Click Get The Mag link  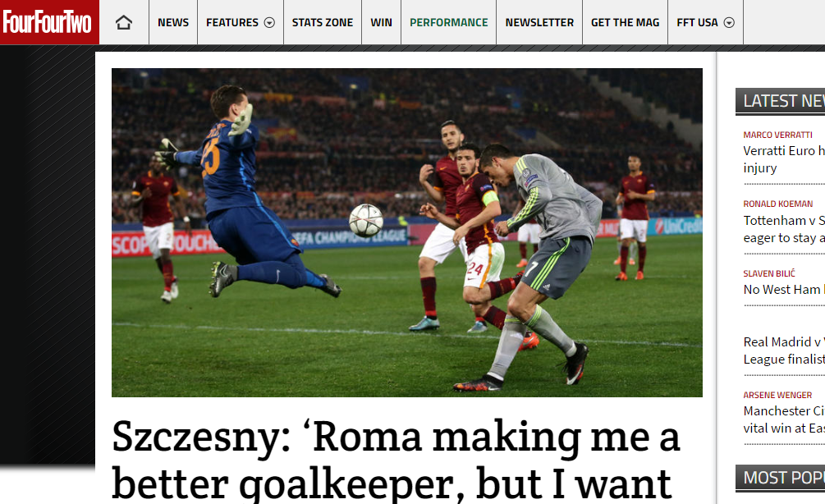[625, 23]
